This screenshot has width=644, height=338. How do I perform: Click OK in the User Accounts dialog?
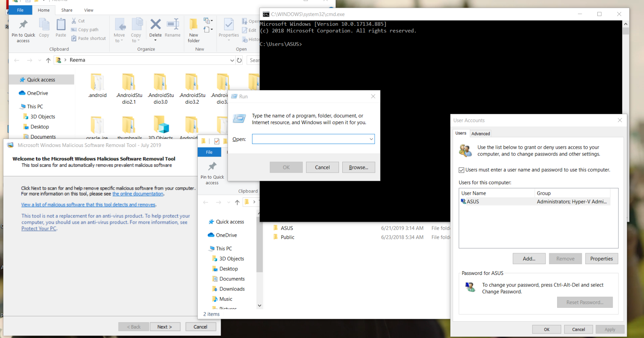click(546, 329)
